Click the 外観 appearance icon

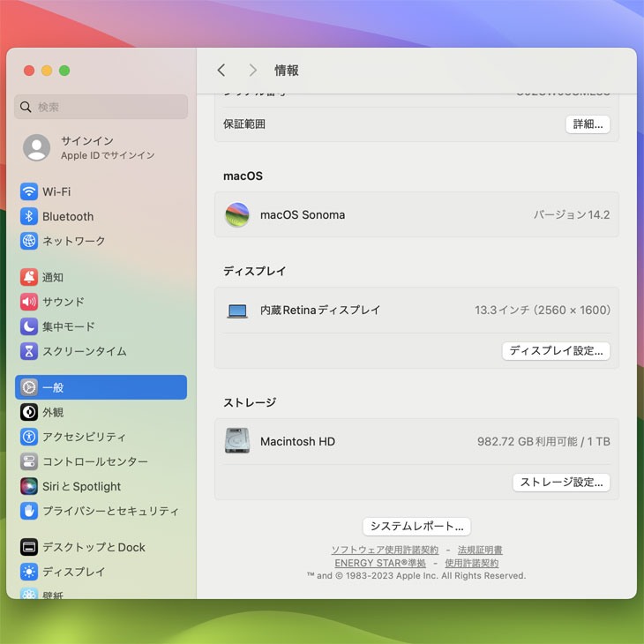click(x=29, y=412)
